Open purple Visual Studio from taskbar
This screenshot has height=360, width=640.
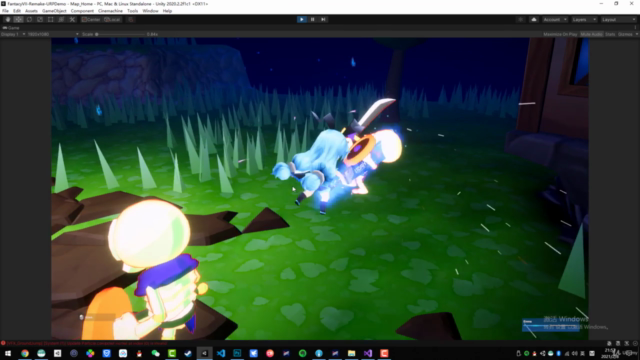coord(368,353)
